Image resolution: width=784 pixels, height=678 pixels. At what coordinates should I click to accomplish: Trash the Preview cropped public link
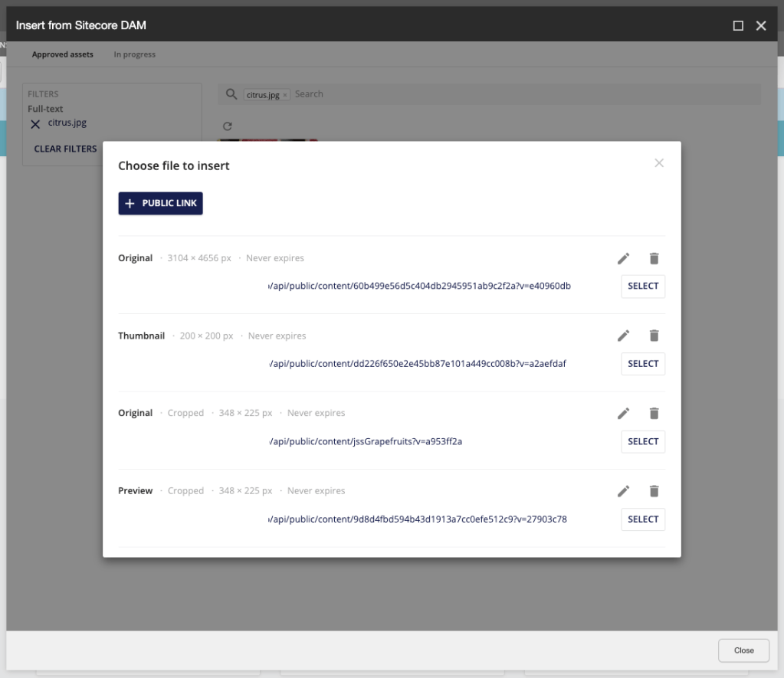654,491
